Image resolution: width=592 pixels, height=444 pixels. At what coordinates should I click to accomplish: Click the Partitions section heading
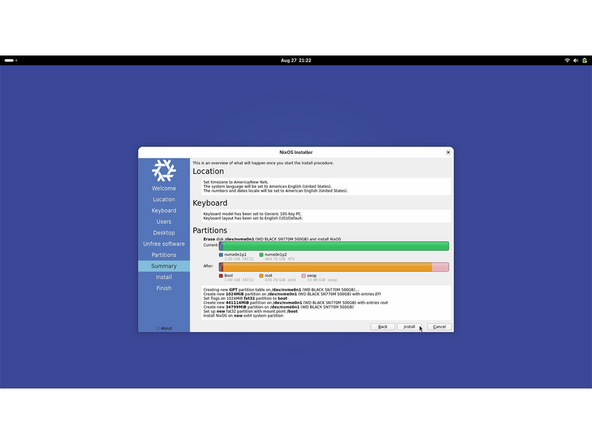point(210,230)
